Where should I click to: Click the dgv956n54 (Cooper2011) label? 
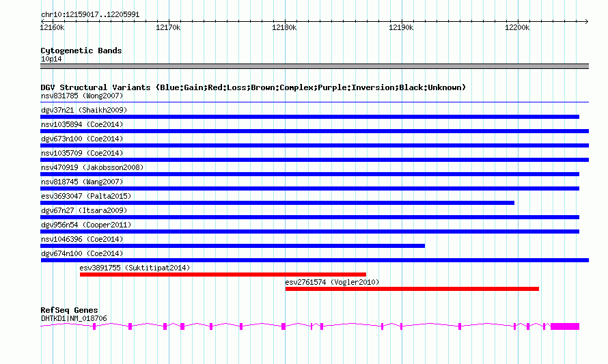pos(86,225)
